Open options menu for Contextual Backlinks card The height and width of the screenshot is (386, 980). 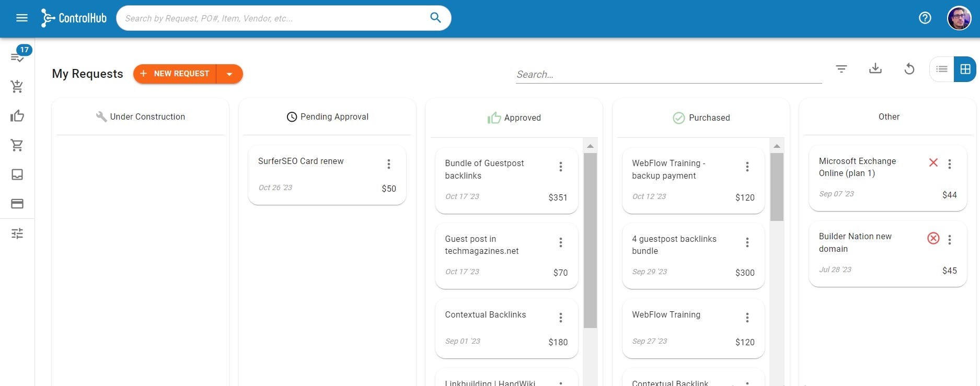(560, 318)
